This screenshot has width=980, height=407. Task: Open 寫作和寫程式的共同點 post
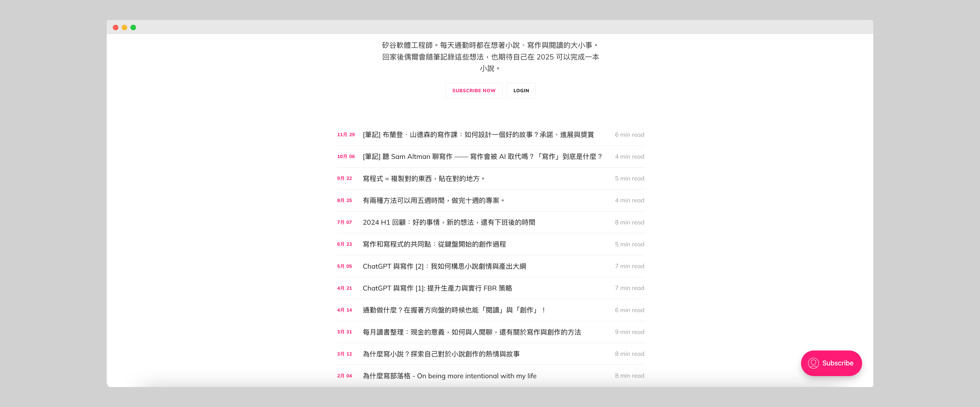click(434, 244)
